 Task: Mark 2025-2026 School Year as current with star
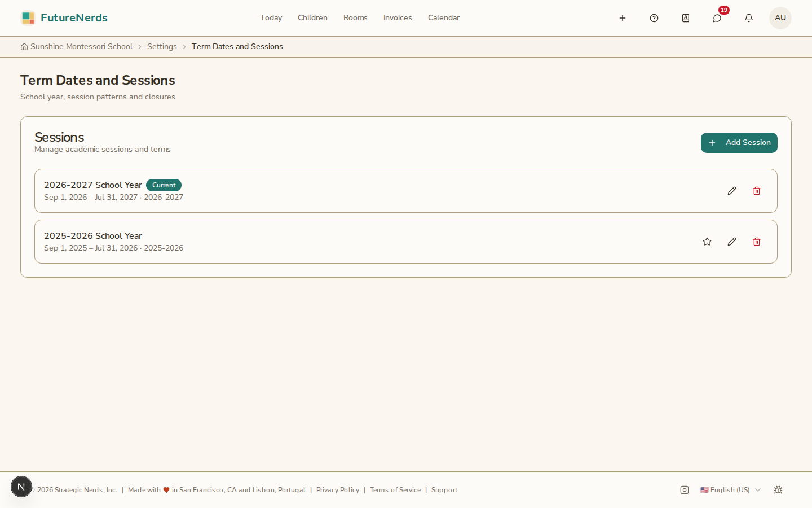707,242
